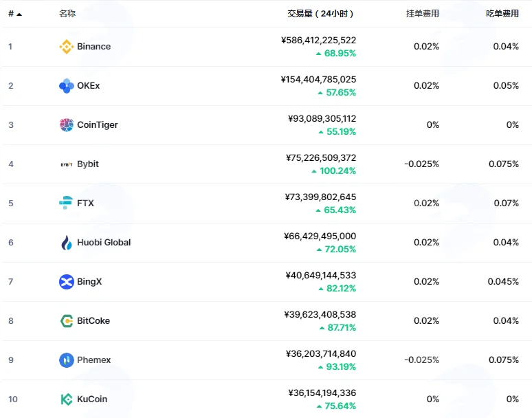Screen dimensions: 532x418
Task: Sort by 交易量 (24小时) column header
Action: 320,14
